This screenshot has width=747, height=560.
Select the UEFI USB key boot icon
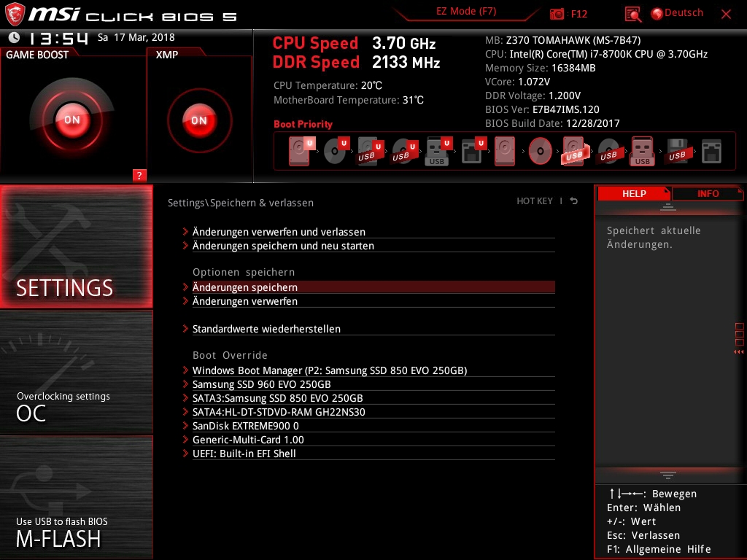(438, 151)
